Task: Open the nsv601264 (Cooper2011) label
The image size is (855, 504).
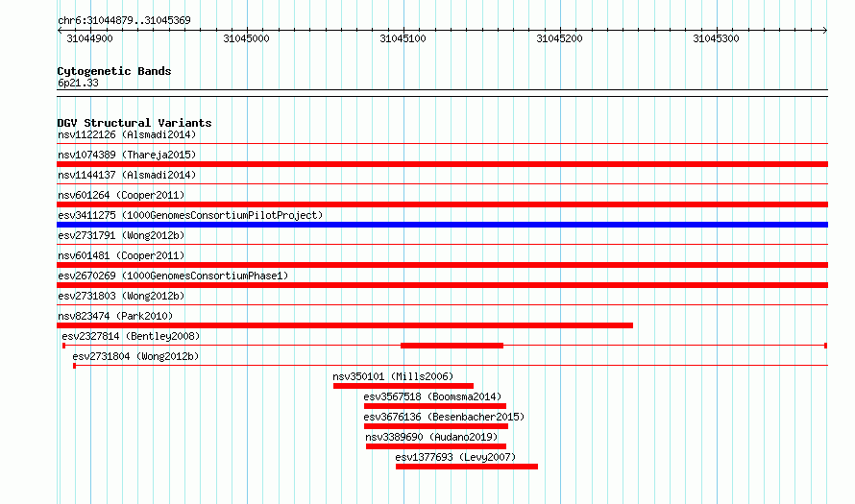Action: pos(121,195)
